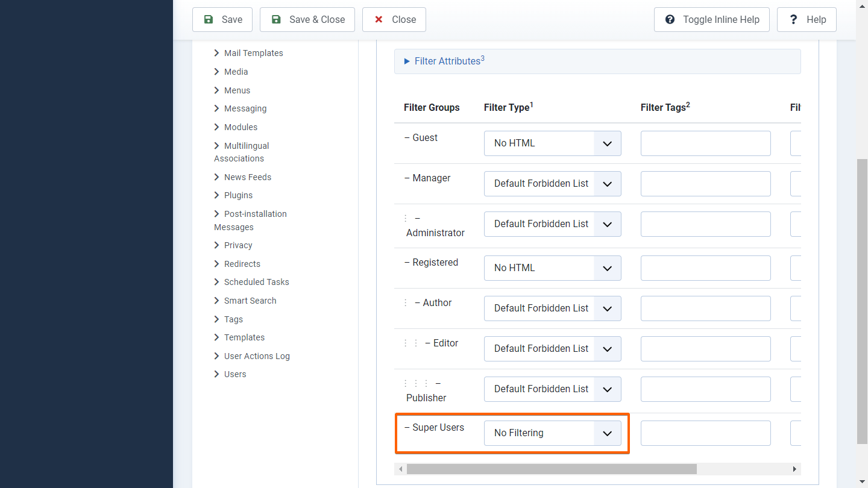868x488 pixels.
Task: Open Mail Templates in sidebar
Action: click(253, 53)
